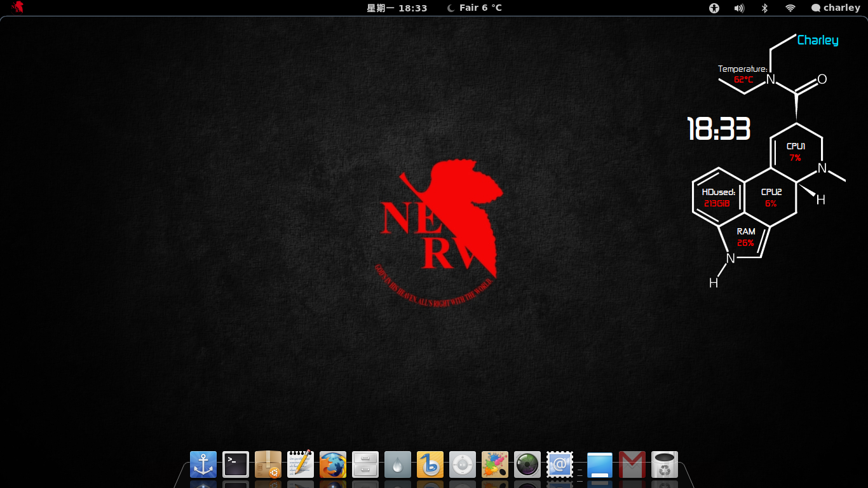Open the Gmail icon in the dock

point(632,464)
